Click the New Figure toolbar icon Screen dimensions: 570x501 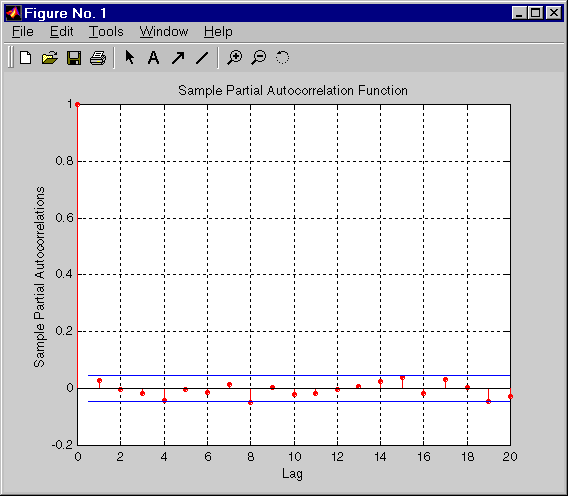(x=25, y=58)
